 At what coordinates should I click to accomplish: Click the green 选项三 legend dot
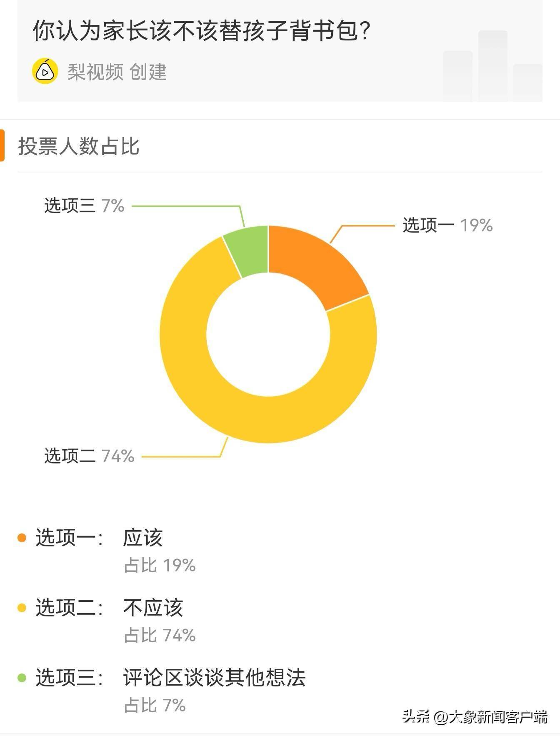[x=22, y=678]
